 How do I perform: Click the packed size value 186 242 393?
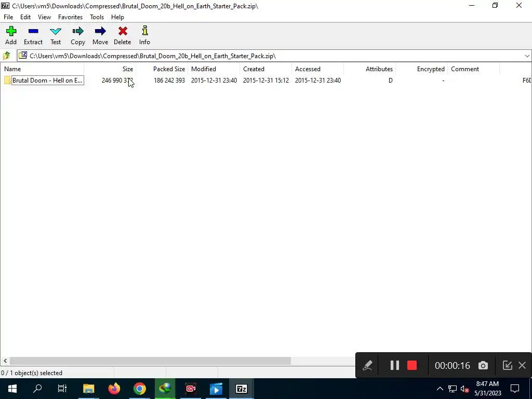pos(169,81)
